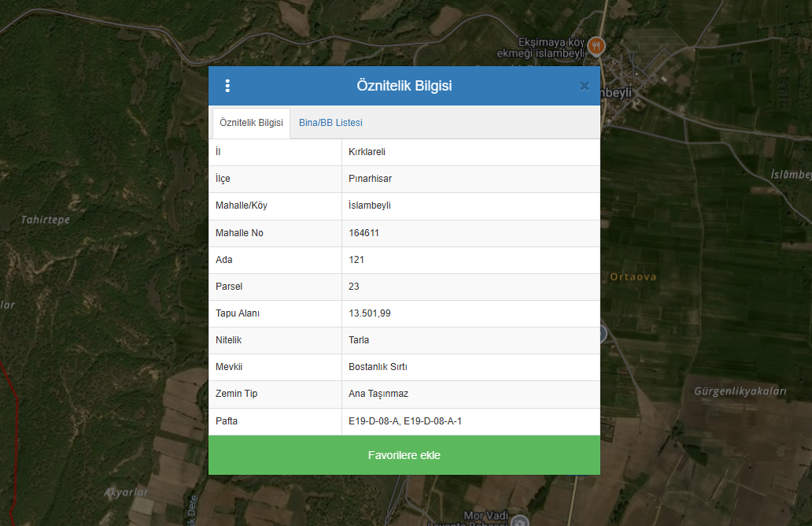Click the Akyarlar label on map
Viewport: 812px width, 526px height.
point(126,492)
